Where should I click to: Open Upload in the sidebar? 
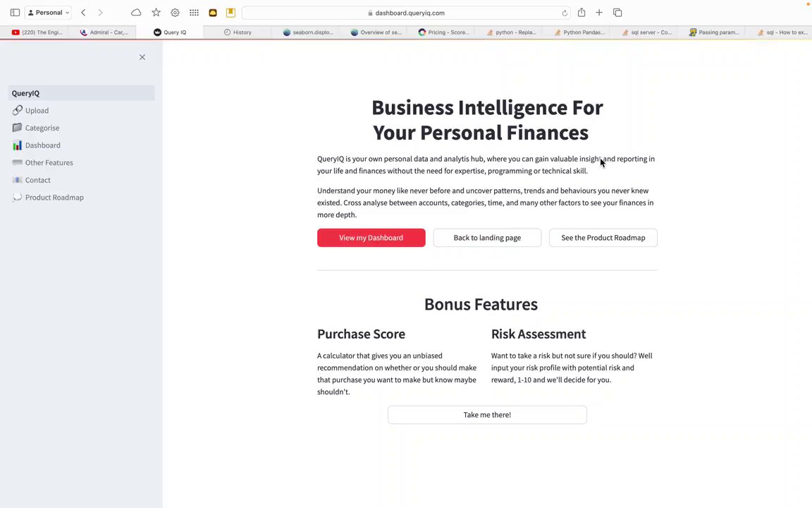81,110
